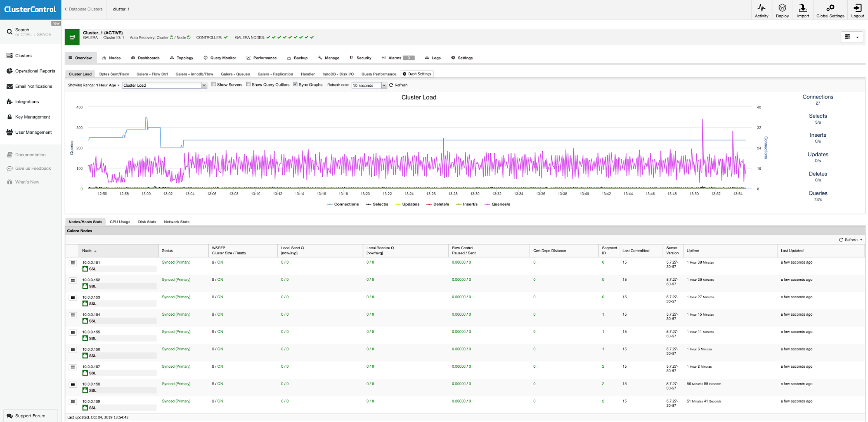
Task: Toggle the Show Servers checkbox
Action: point(214,84)
